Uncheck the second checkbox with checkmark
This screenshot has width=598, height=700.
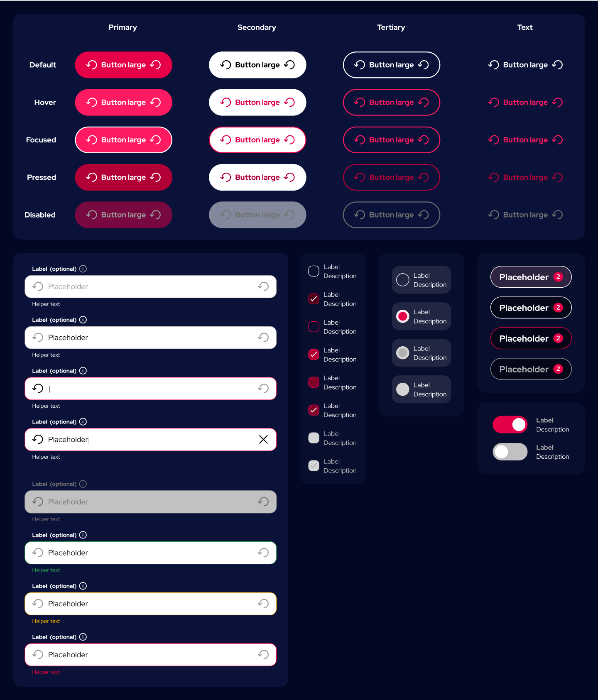314,355
